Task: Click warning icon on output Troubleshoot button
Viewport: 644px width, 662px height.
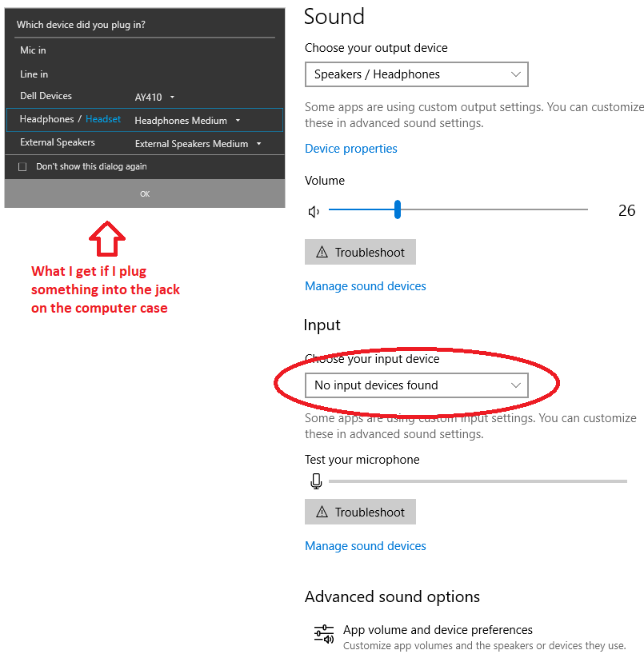Action: pyautogui.click(x=322, y=252)
